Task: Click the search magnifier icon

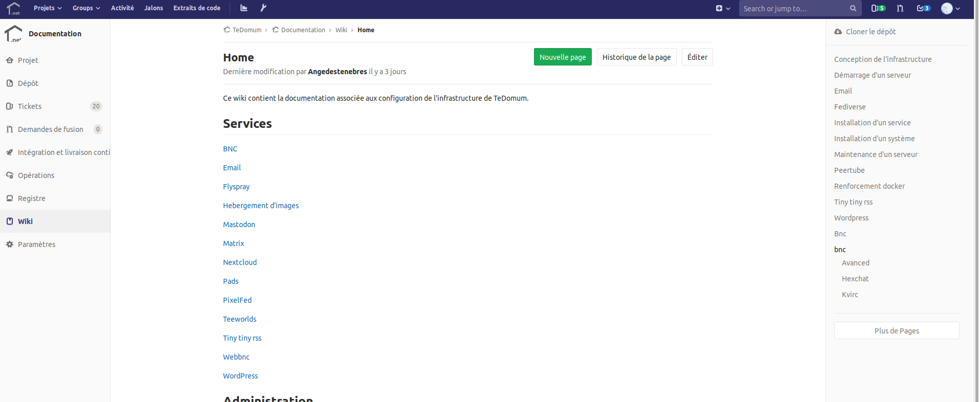Action: [853, 8]
